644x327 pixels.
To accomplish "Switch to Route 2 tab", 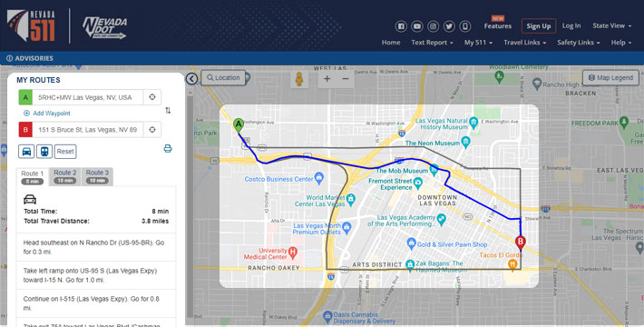I will click(65, 176).
